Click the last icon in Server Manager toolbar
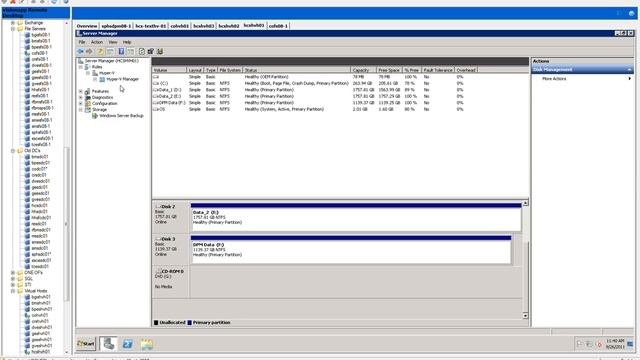Viewport: 640px width, 360px height. [x=160, y=51]
